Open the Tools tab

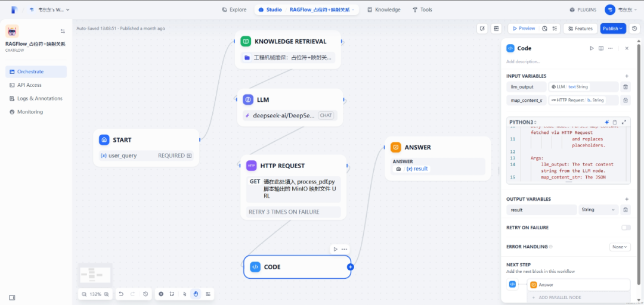pyautogui.click(x=422, y=10)
